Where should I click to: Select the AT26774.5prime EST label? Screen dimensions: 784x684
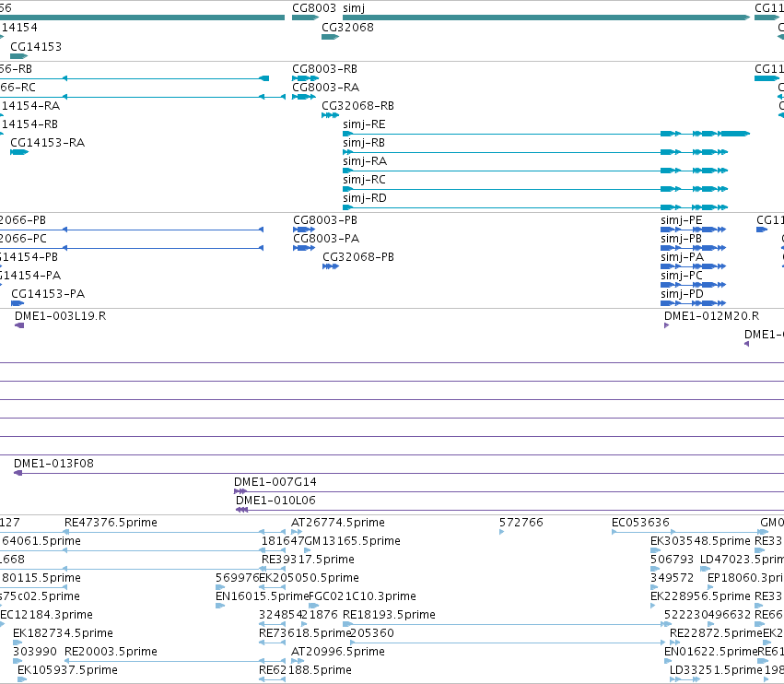(337, 523)
